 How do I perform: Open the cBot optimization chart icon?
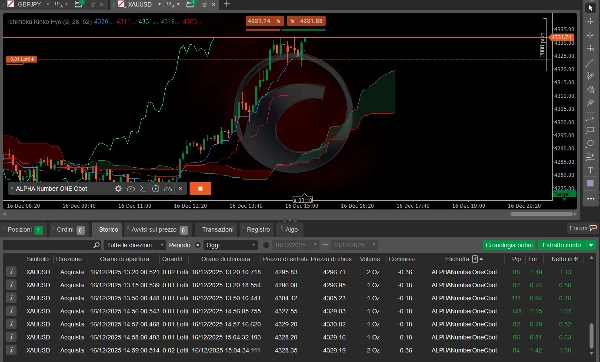tap(168, 189)
